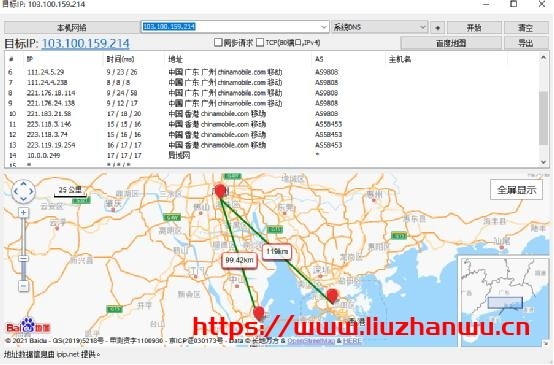The height and width of the screenshot is (365, 554).
Task: Click the results list vertical scrollbar thumb
Action: [x=543, y=117]
